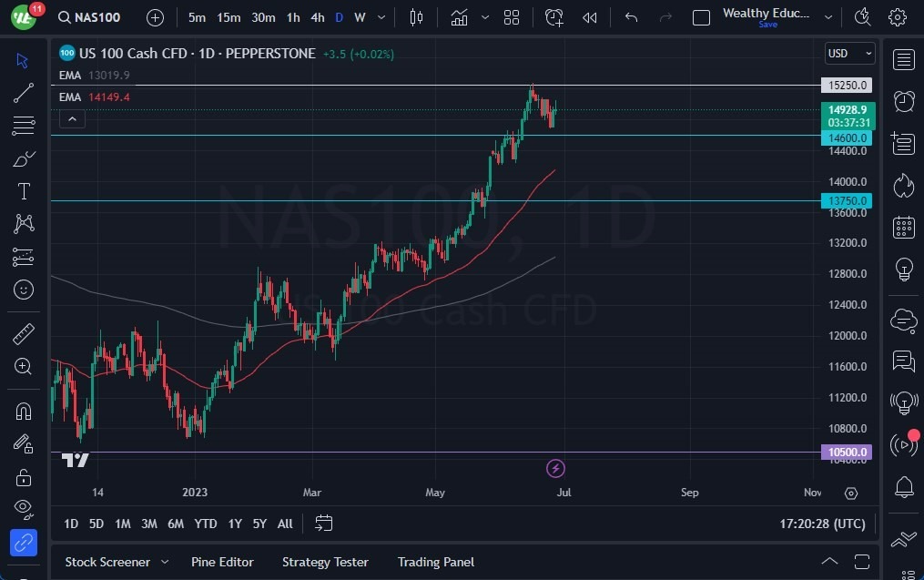Open the Trading Panel tab
924x580 pixels.
pyautogui.click(x=435, y=562)
